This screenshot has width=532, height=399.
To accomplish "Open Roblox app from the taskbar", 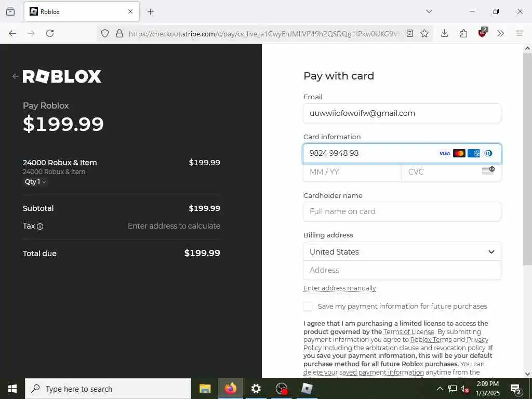I will (307, 389).
